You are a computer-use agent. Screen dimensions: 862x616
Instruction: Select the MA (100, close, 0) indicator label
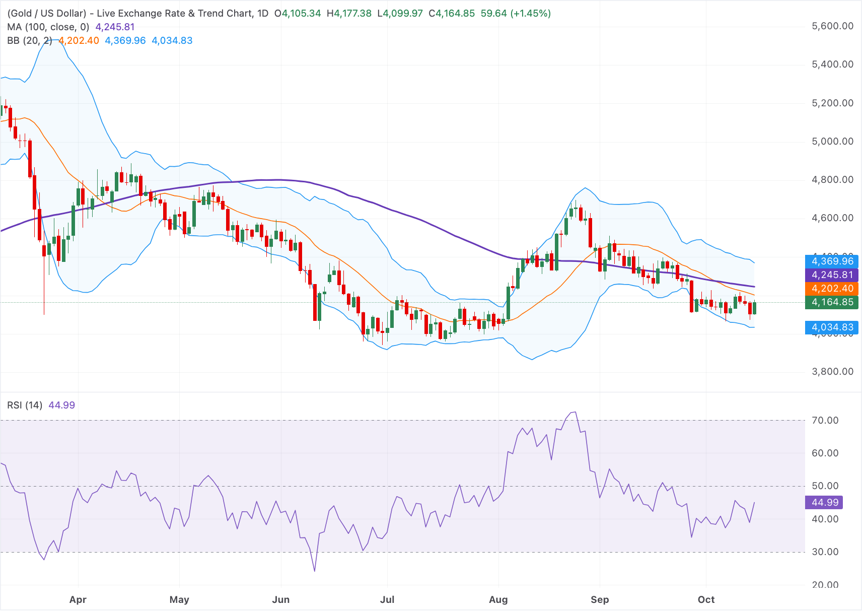point(48,27)
